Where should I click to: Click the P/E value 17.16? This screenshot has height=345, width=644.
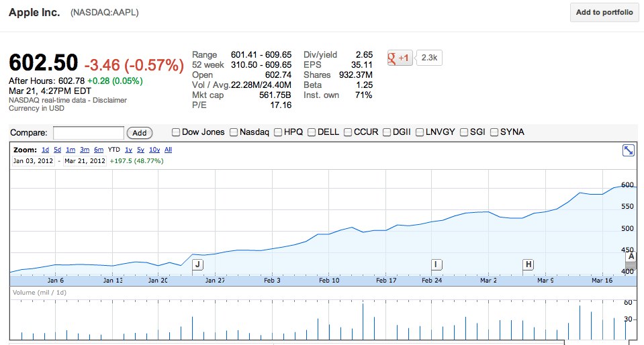281,105
